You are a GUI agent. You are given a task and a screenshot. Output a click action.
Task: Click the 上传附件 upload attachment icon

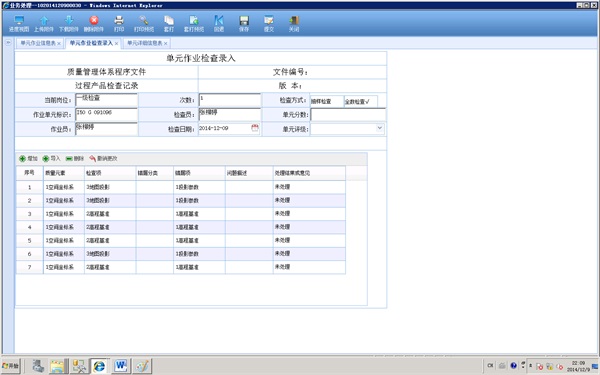(44, 23)
